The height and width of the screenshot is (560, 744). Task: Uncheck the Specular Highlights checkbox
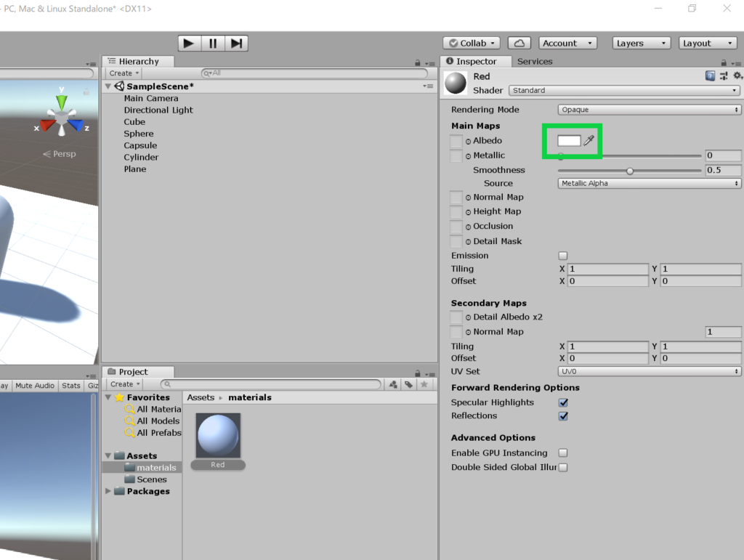[563, 402]
